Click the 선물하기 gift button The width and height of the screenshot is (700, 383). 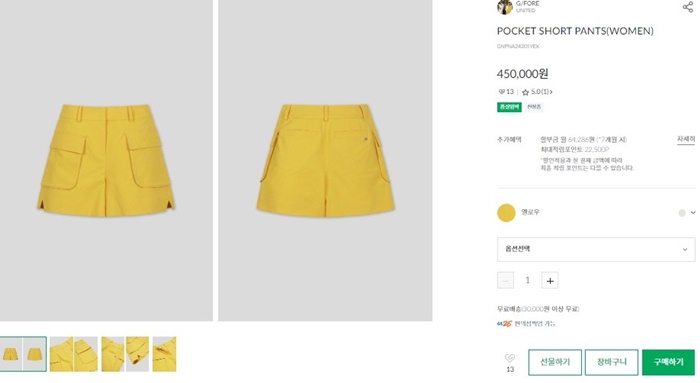click(x=555, y=362)
